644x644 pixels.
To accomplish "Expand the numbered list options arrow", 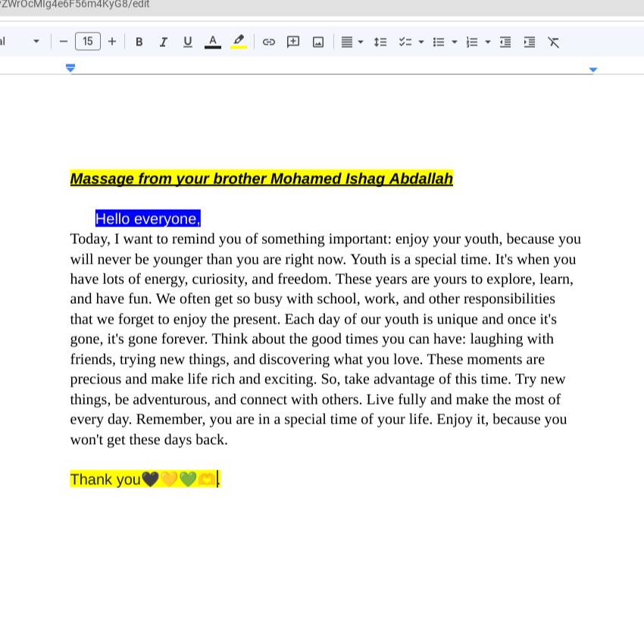I will (488, 42).
